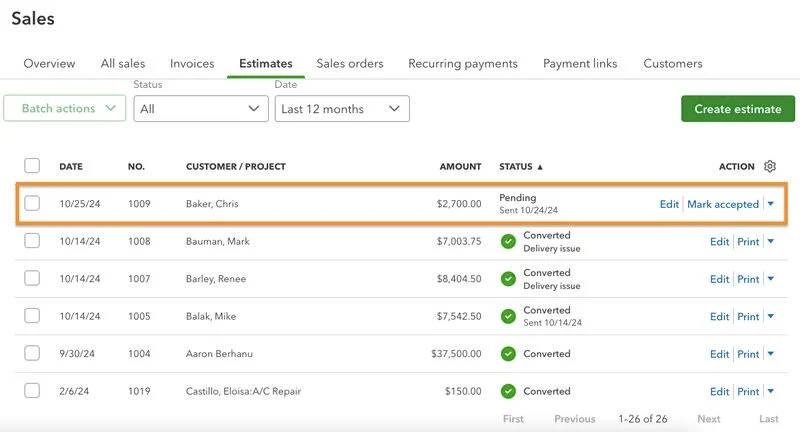800x432 pixels.
Task: Click the Create estimate button
Action: click(x=738, y=109)
